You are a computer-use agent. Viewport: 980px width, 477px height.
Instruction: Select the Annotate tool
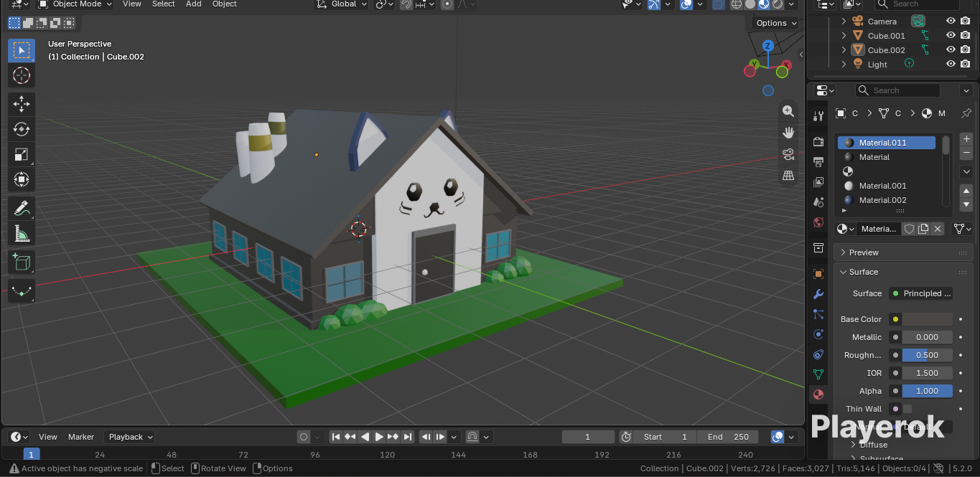tap(22, 209)
